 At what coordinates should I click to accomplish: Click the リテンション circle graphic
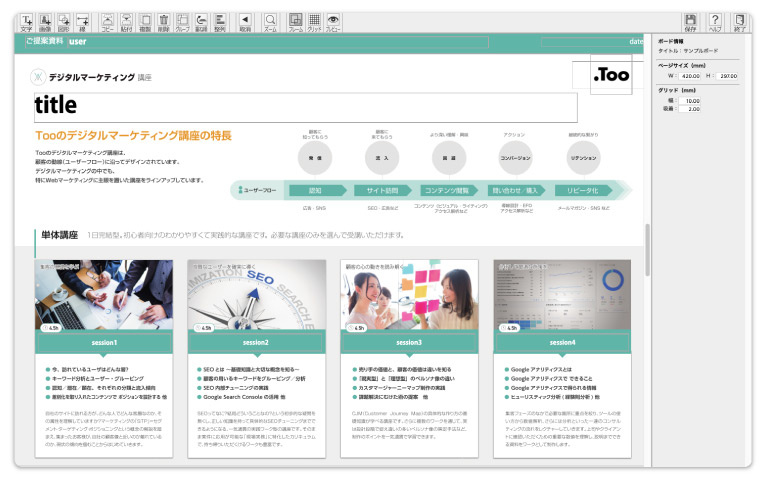583,158
